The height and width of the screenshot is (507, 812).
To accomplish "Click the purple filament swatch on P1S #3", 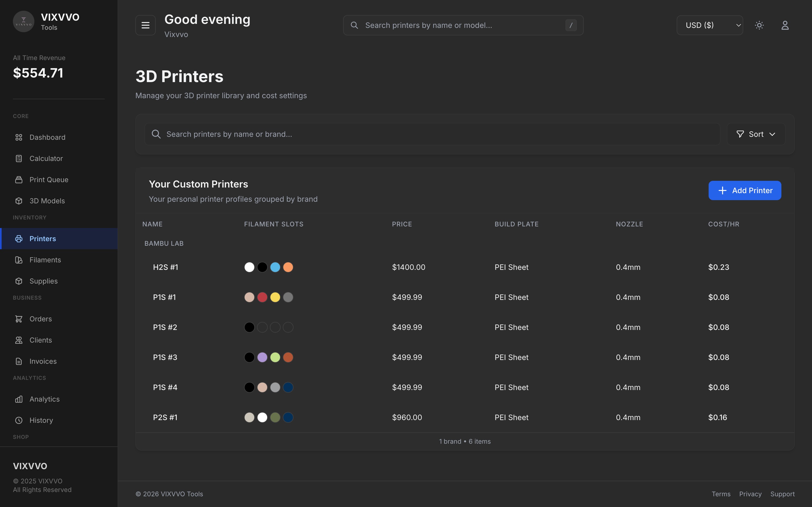I will (262, 357).
